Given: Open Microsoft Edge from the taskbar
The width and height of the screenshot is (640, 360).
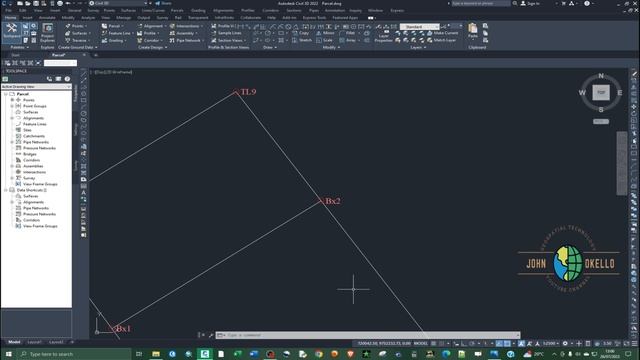Looking at the screenshot, I should tap(446, 354).
